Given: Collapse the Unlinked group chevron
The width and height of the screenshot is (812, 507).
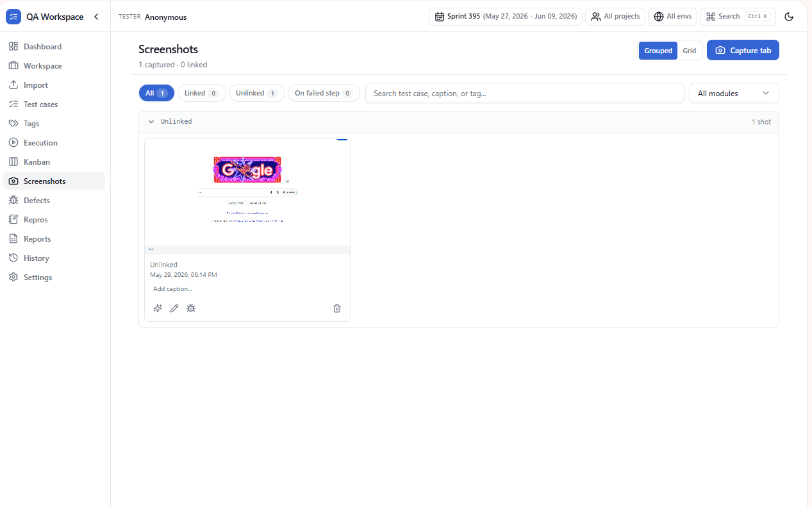Looking at the screenshot, I should click(151, 122).
